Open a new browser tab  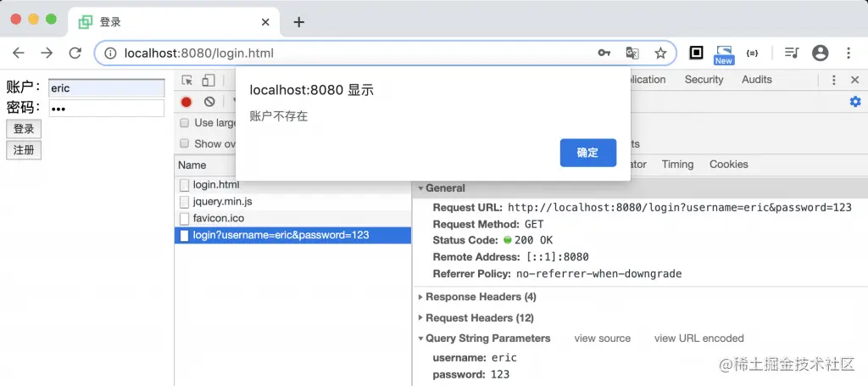(x=299, y=22)
